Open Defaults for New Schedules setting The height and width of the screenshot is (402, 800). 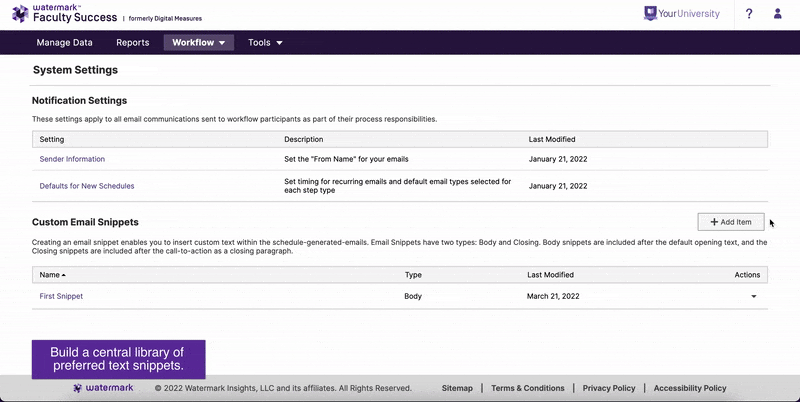(87, 186)
